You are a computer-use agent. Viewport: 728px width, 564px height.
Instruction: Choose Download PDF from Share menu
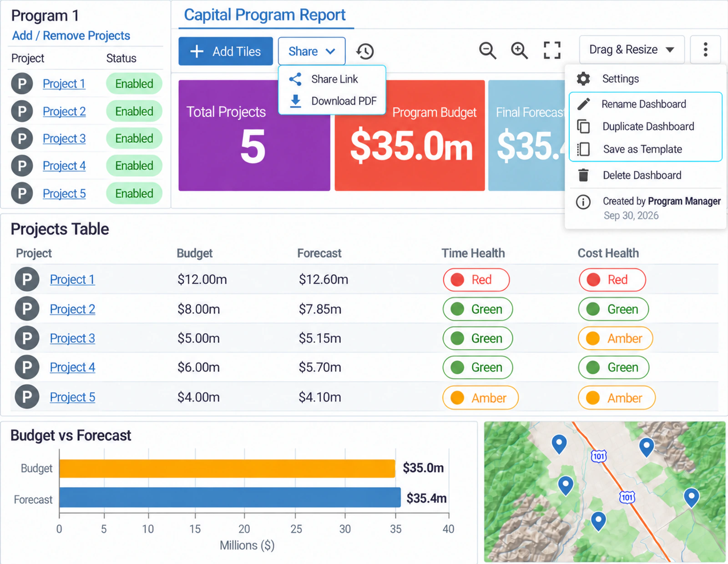point(332,101)
